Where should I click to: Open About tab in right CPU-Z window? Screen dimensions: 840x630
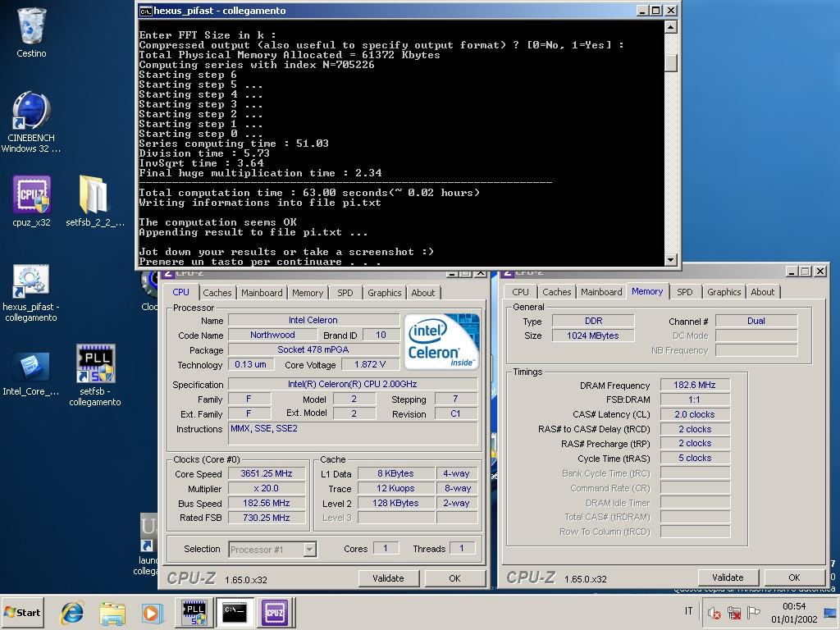point(762,292)
